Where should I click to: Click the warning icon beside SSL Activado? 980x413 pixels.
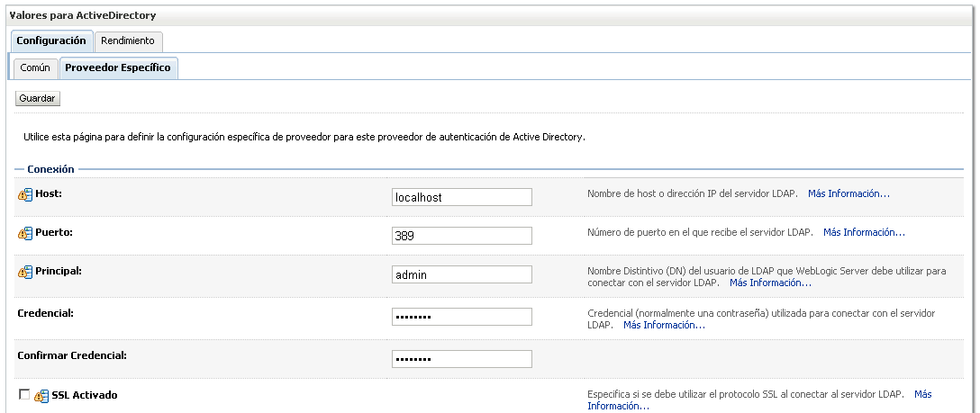(x=41, y=396)
